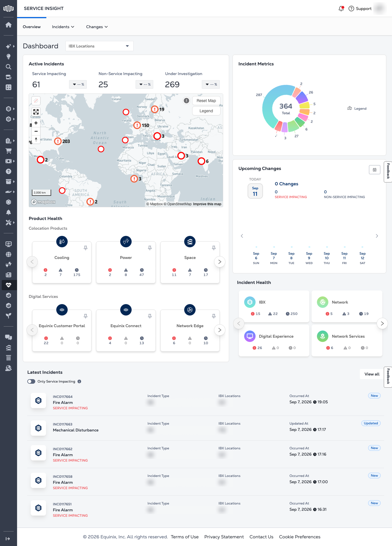
Task: Open the notifications bell icon
Action: coord(341,9)
